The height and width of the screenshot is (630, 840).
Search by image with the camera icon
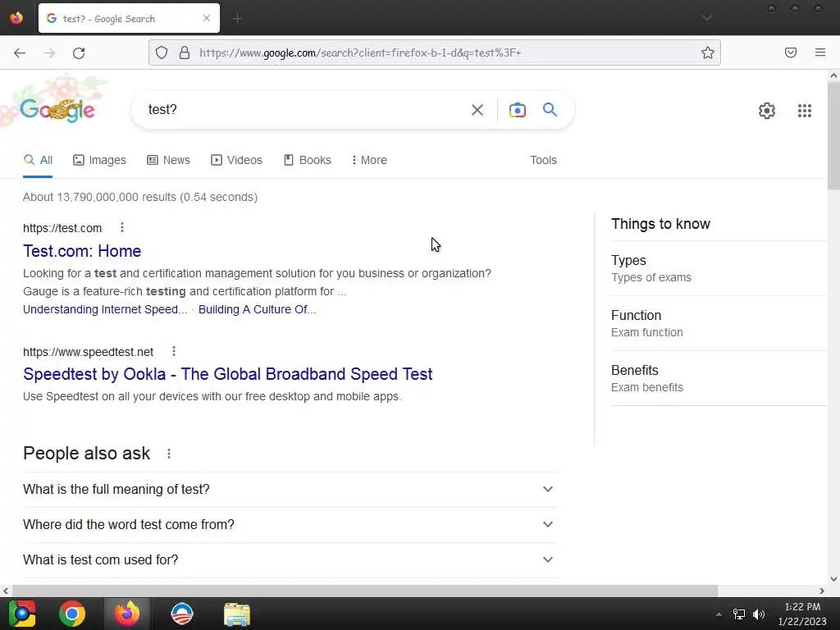click(x=517, y=110)
